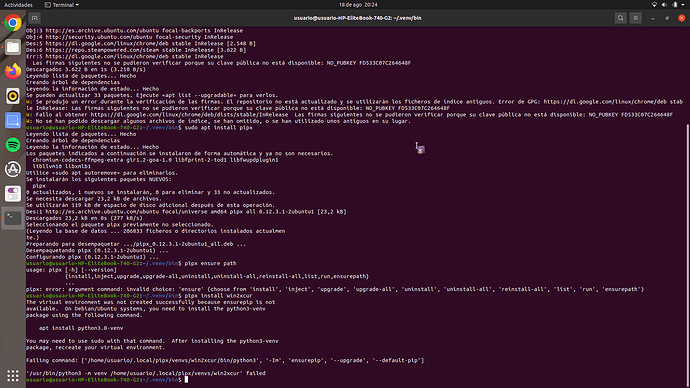Screen dimensions: 690x388
Task: Open Rhythmbox music player in dock
Action: (x=13, y=96)
